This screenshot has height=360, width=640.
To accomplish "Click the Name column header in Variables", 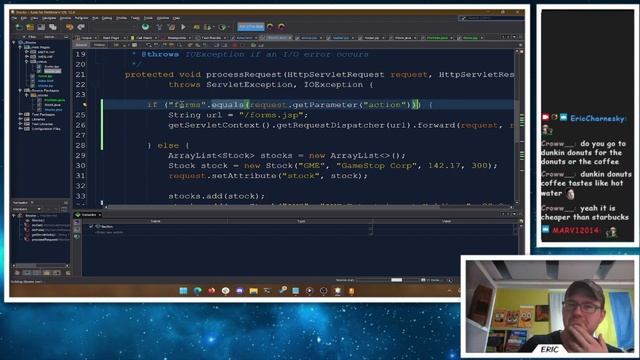I will coord(155,221).
